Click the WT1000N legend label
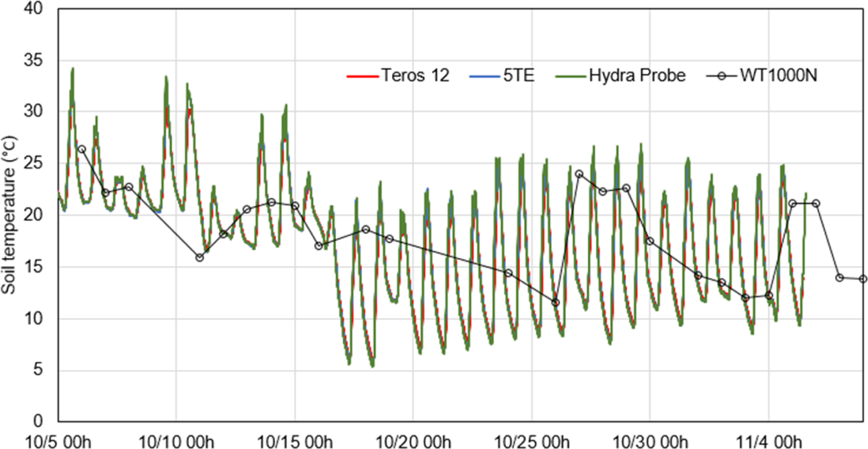 (779, 76)
